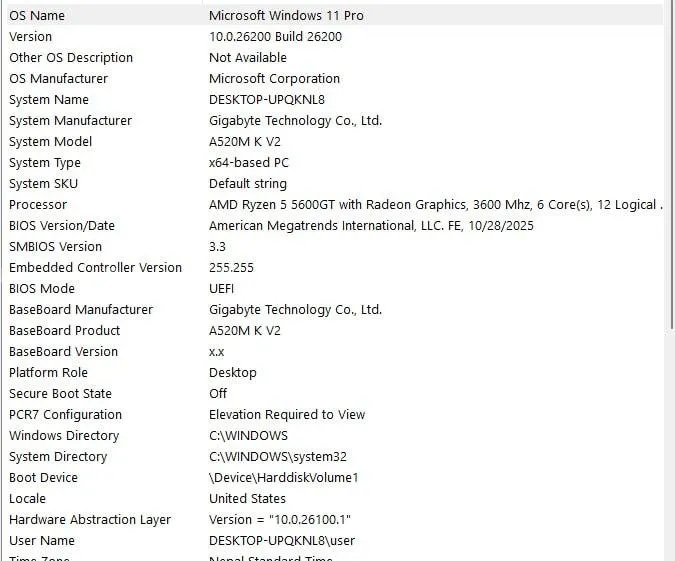
Task: Click the Default string value
Action: 248,184
